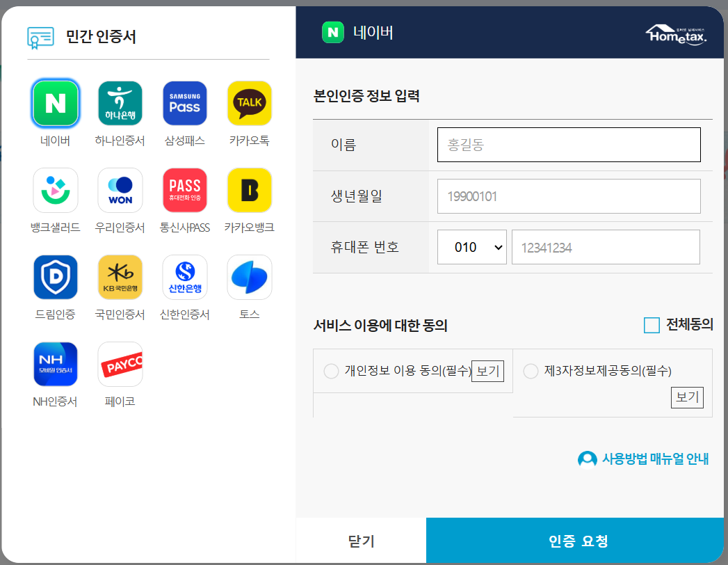Select the Dream authentication shield icon
Viewport: 728px width, 565px height.
(x=55, y=277)
